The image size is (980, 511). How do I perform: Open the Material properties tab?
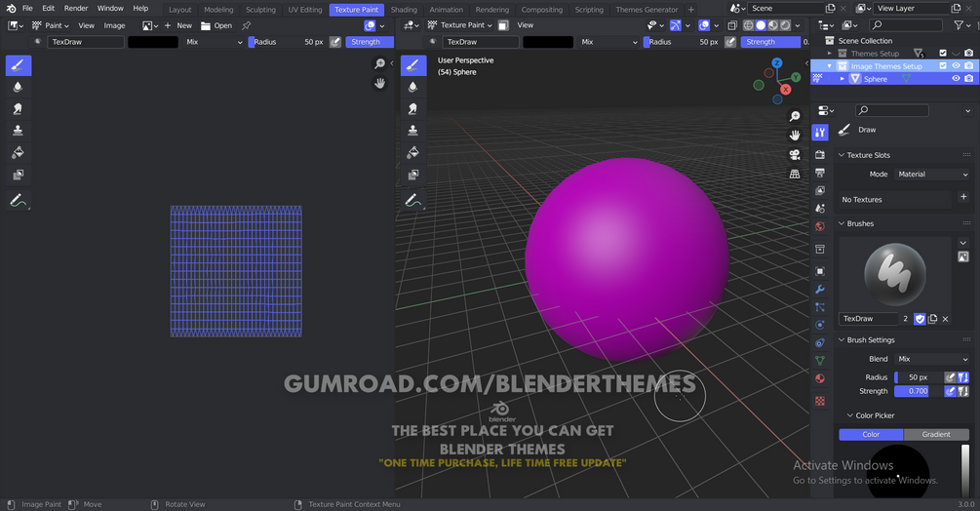point(820,378)
